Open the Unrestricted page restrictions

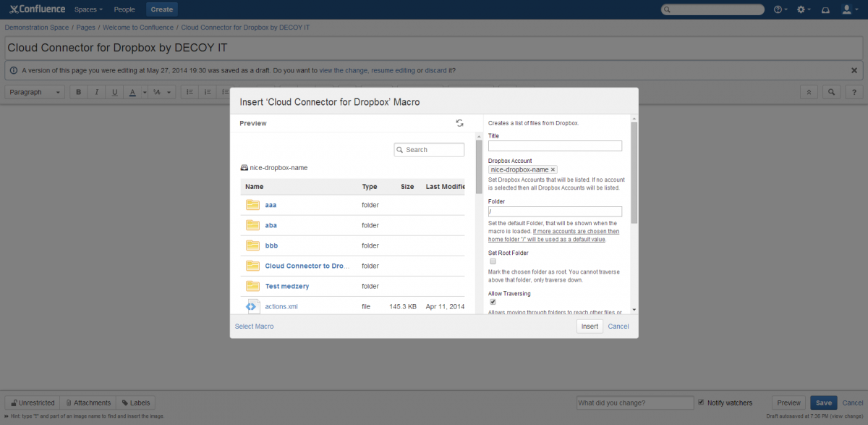pyautogui.click(x=33, y=403)
